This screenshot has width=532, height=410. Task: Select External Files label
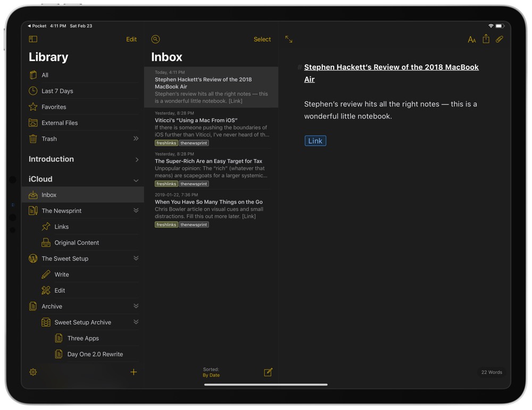click(x=60, y=123)
